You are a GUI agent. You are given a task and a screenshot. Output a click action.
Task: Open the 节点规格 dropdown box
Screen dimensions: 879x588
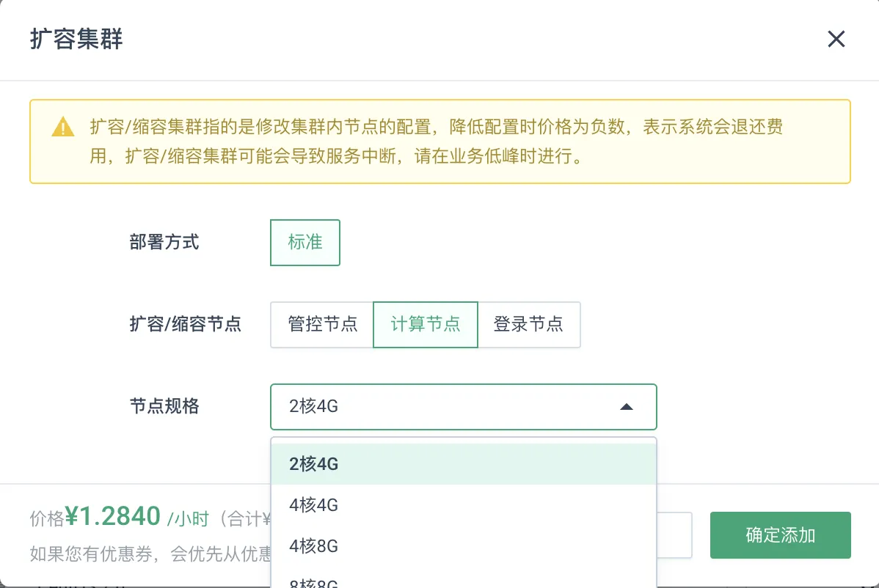463,407
